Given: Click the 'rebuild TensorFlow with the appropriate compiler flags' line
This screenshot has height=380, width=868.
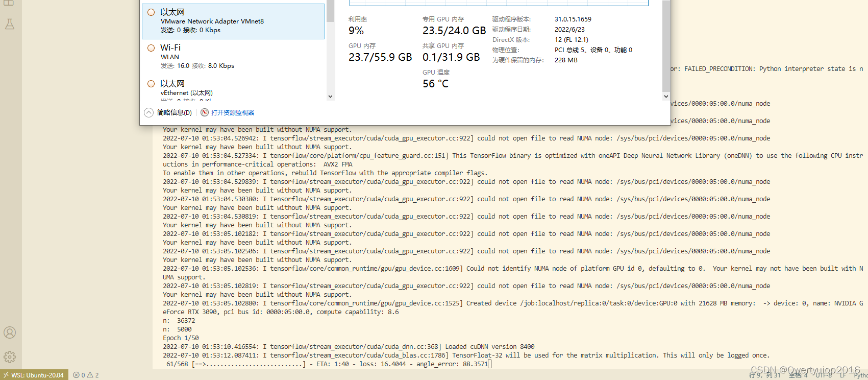Looking at the screenshot, I should (325, 173).
